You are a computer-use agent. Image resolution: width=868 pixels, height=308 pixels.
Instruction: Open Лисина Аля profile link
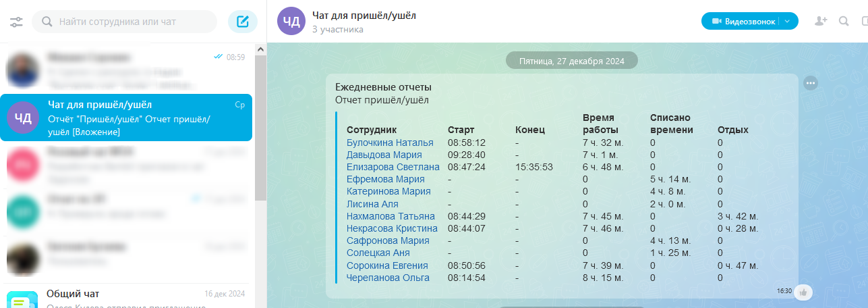(x=372, y=204)
